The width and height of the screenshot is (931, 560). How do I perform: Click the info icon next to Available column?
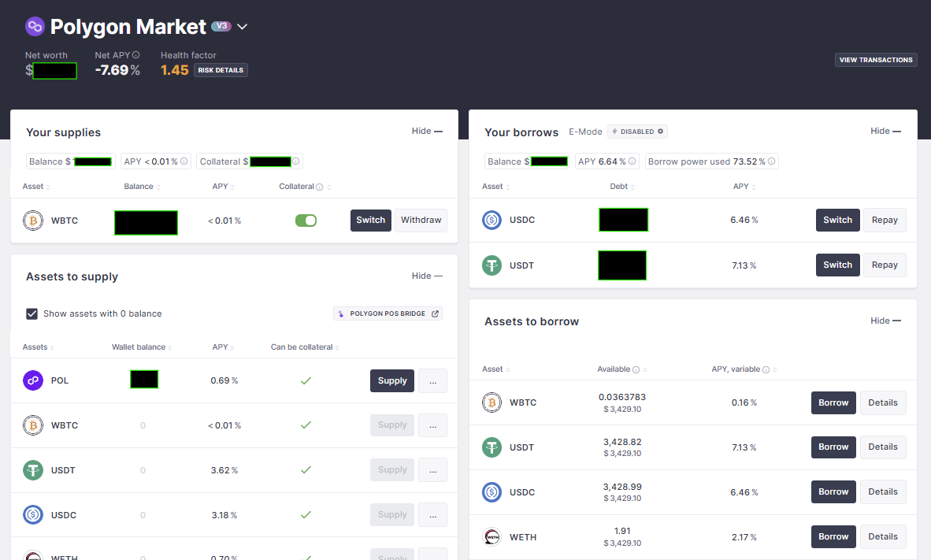636,369
